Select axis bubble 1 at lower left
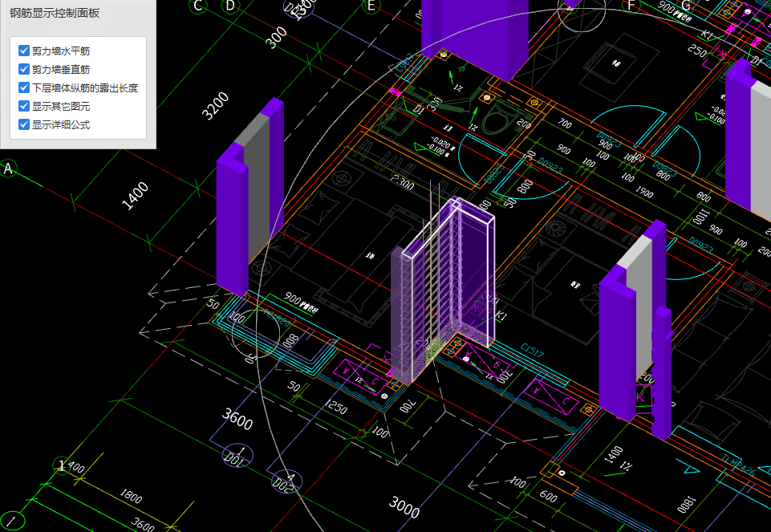Screen dimensions: 771x532 coord(62,465)
